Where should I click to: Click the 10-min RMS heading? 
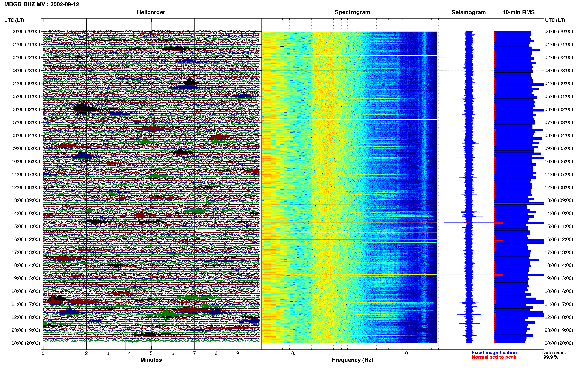coord(518,12)
